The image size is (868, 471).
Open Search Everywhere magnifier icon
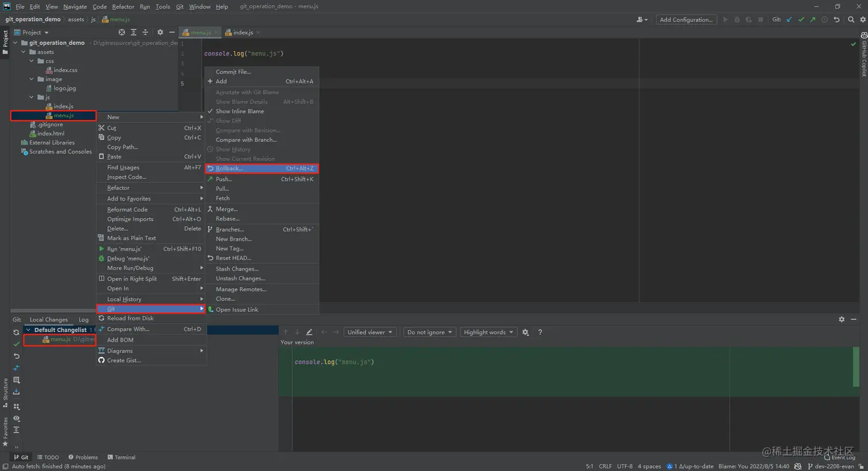(x=851, y=19)
